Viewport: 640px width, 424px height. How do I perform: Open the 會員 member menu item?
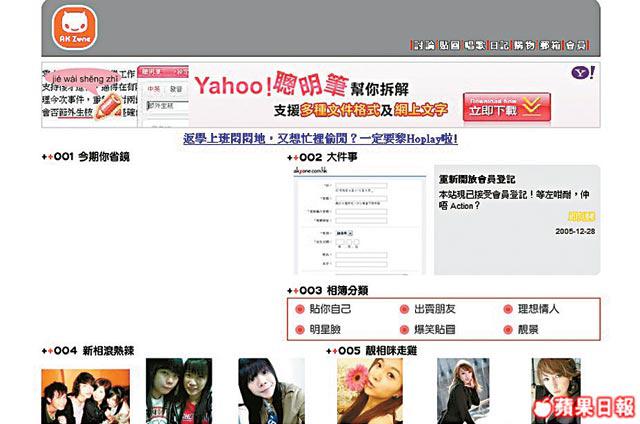click(576, 45)
